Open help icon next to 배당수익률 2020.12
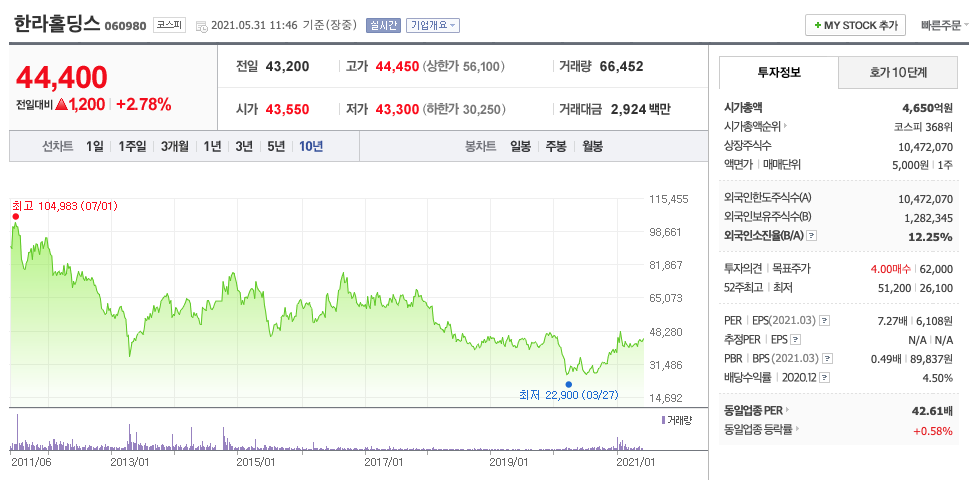Viewport: 976px width, 480px height. [x=824, y=378]
